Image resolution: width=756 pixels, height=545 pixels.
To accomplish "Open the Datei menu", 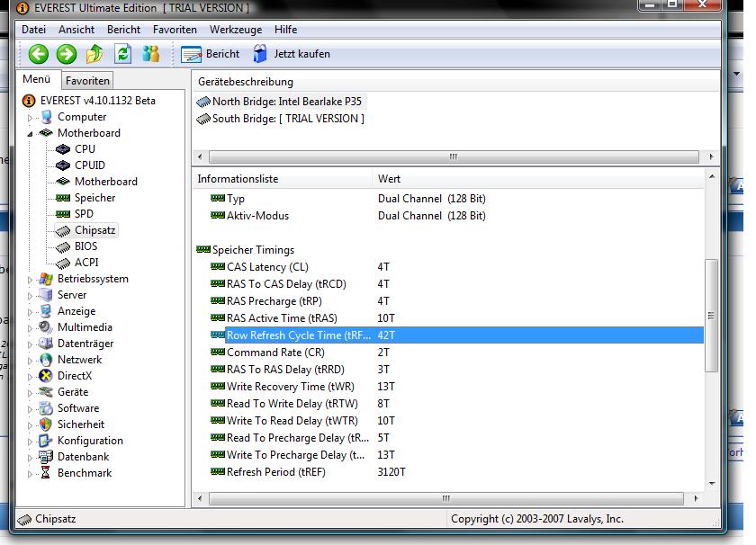I will pos(34,30).
